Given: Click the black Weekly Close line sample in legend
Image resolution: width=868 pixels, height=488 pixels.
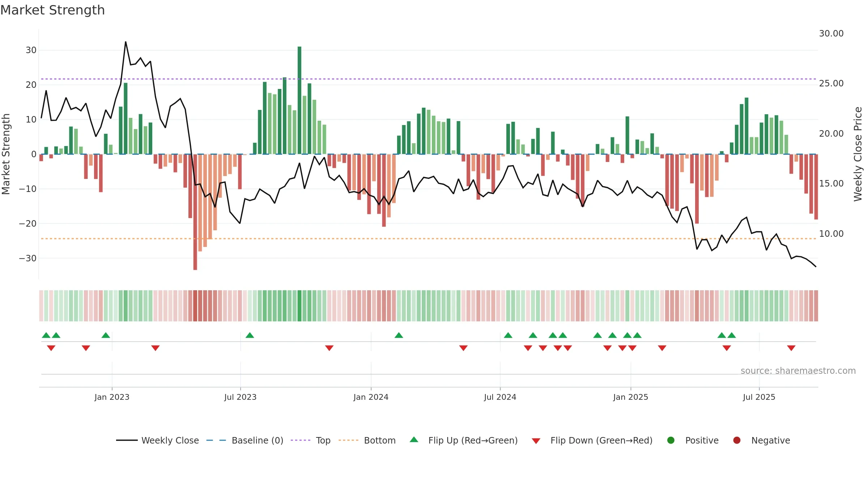Looking at the screenshot, I should pyautogui.click(x=127, y=440).
